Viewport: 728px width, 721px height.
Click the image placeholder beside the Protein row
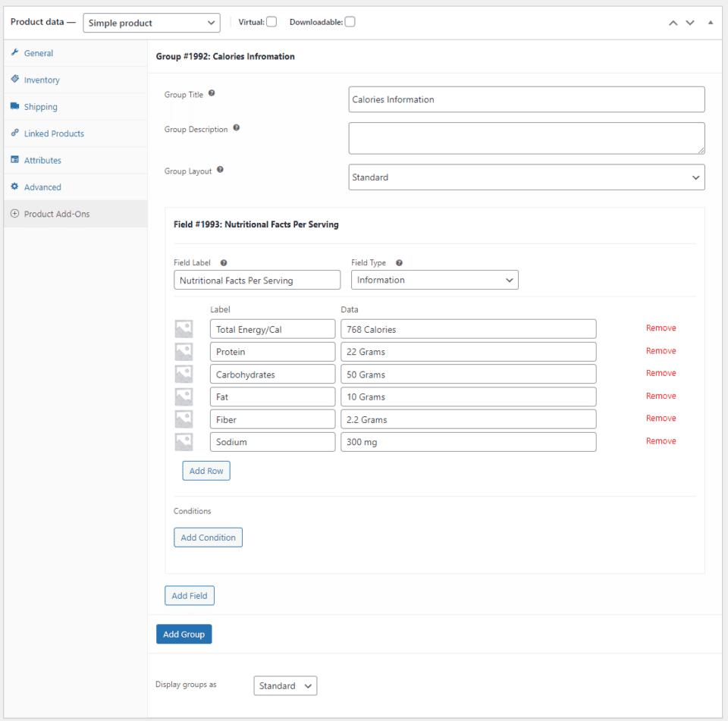(184, 351)
